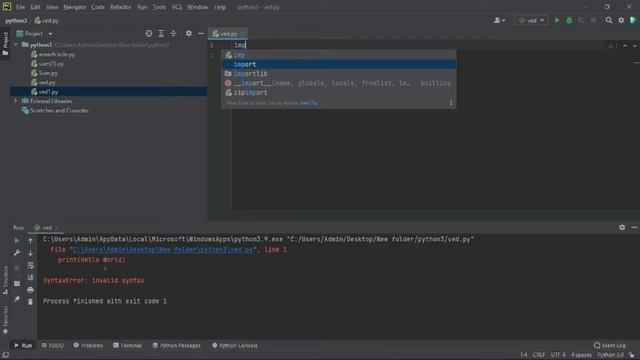Open the File menu
The image size is (640, 360).
pos(20,7)
